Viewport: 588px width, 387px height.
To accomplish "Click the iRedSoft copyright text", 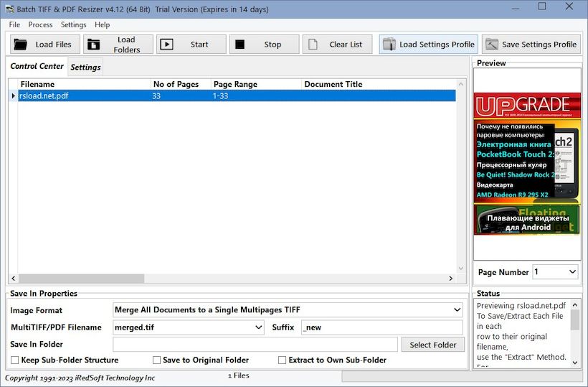I will pos(80,378).
